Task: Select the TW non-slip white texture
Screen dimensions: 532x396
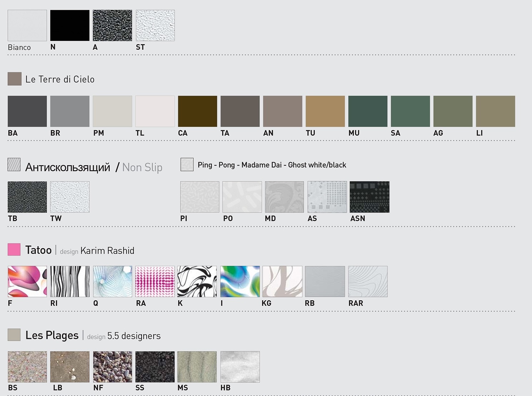Action: 70,197
